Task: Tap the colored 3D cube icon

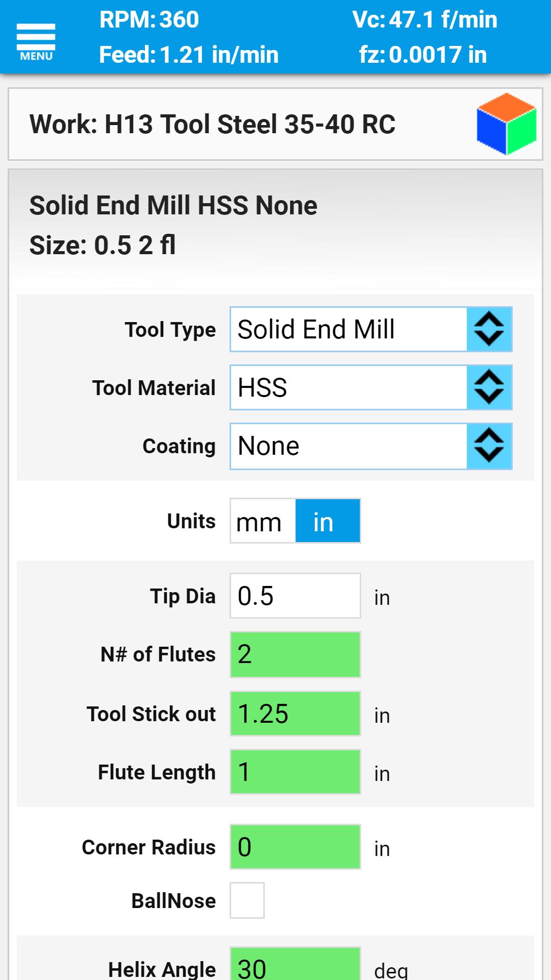Action: 506,124
